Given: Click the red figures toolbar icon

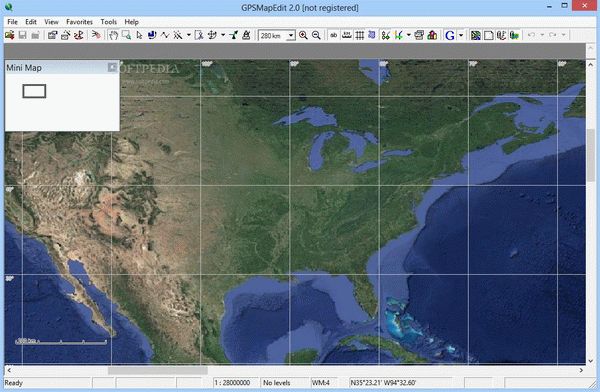Looking at the screenshot, I should pos(78,36).
